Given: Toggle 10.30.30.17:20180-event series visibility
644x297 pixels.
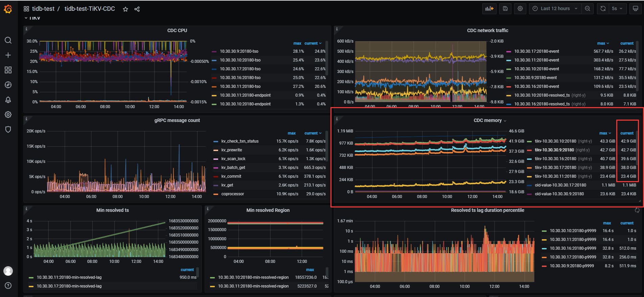Looking at the screenshot, I should (536, 51).
